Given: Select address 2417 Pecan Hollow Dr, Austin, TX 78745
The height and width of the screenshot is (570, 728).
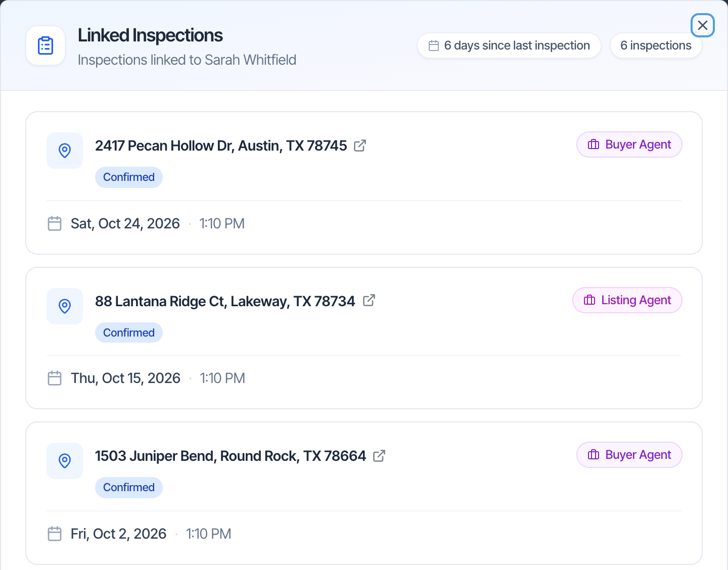Looking at the screenshot, I should point(221,146).
